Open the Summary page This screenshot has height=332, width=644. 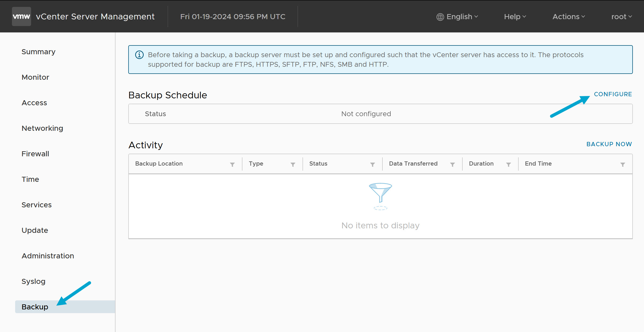(x=38, y=52)
